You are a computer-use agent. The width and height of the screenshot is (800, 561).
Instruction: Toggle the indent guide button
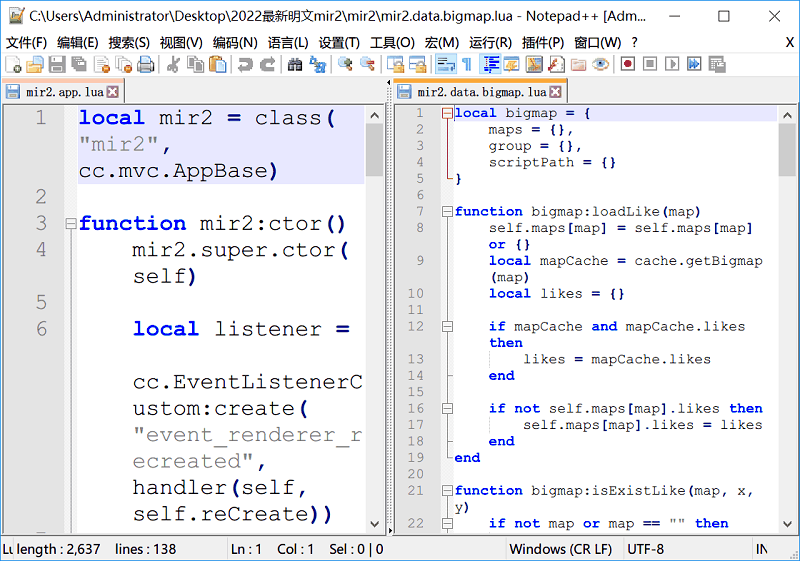(491, 64)
